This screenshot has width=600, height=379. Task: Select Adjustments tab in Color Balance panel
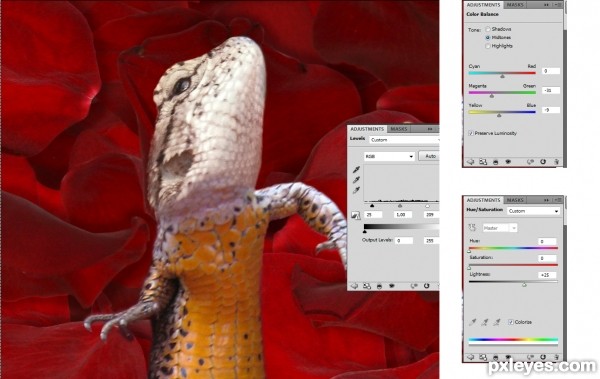click(483, 5)
